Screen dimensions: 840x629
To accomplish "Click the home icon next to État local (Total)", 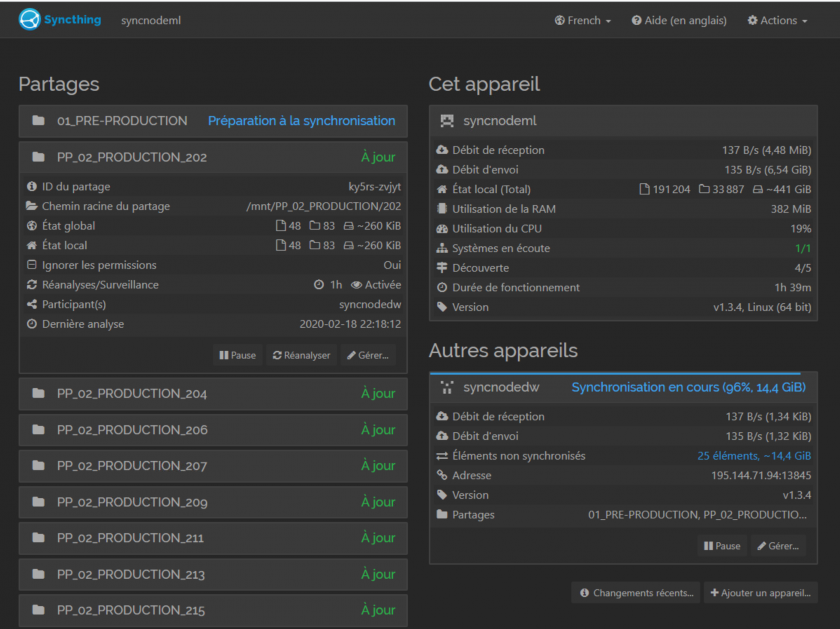I will [442, 189].
